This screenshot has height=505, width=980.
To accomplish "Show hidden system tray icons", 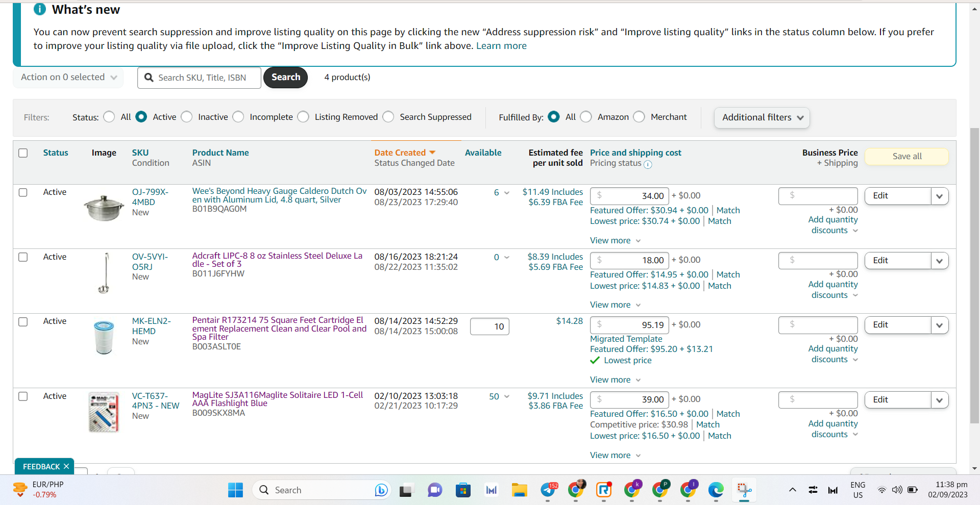I will coord(793,490).
